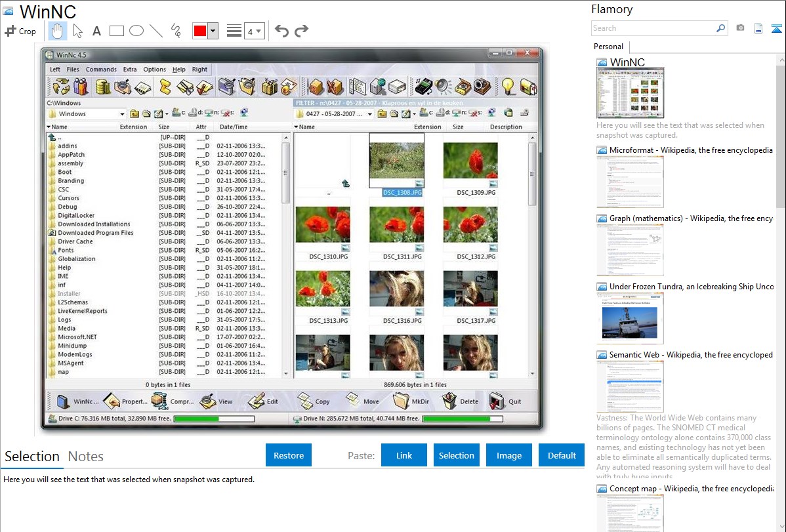The width and height of the screenshot is (786, 532).
Task: Click the Copy button in WinNC bottom bar
Action: [314, 401]
